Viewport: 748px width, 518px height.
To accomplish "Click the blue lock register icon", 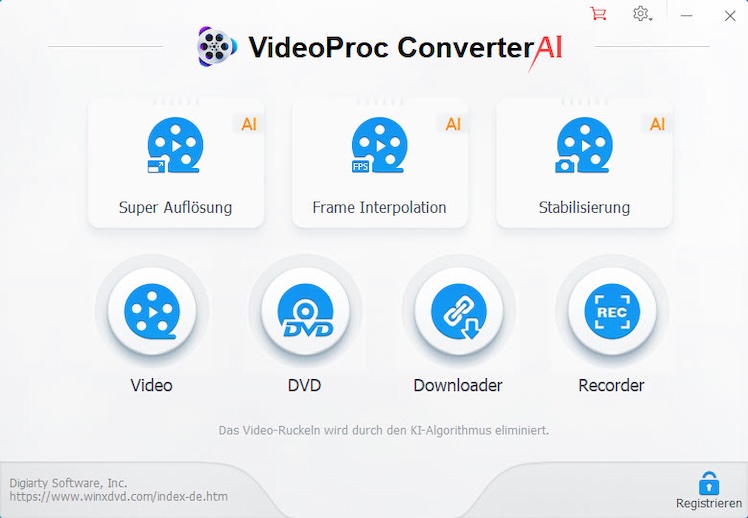I will pos(709,482).
